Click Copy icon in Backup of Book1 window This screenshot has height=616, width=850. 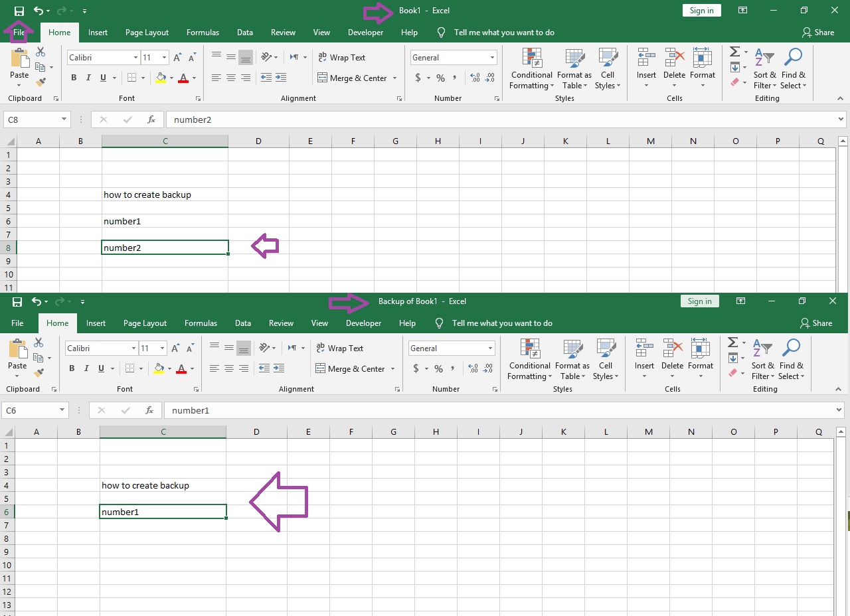click(39, 358)
